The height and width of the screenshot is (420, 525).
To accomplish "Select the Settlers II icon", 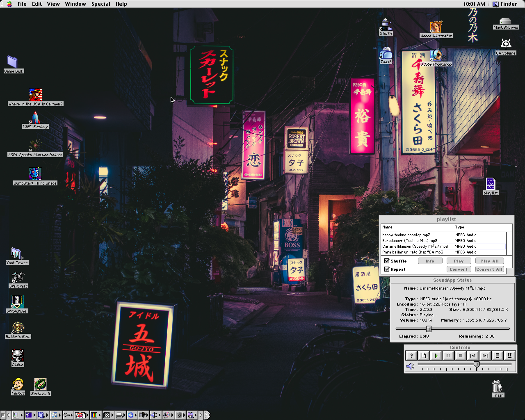I will [x=40, y=387].
